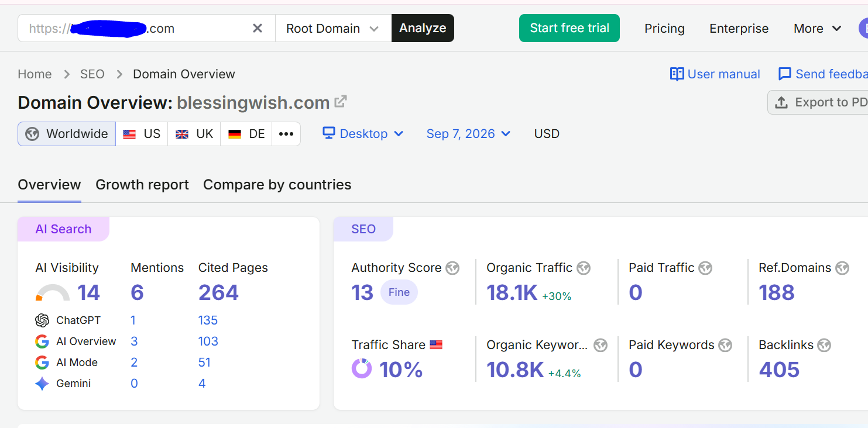Screen dimensions: 868x428
Task: Click the Analyze button
Action: point(423,28)
